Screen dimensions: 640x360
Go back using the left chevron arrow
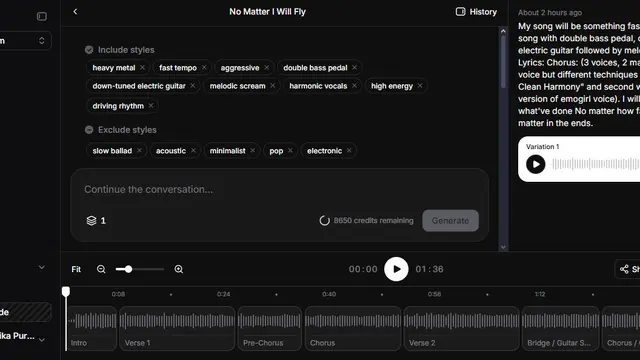(75, 11)
